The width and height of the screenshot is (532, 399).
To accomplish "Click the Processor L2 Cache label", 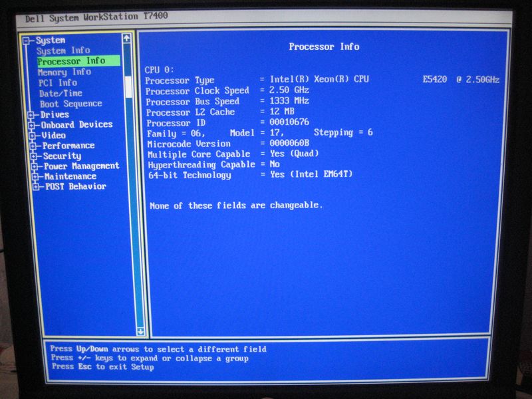I will [x=190, y=112].
